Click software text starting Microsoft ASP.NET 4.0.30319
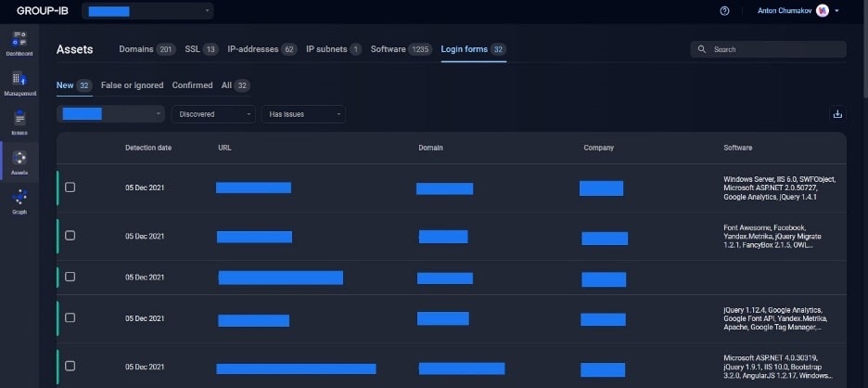868x388 pixels. 778,367
